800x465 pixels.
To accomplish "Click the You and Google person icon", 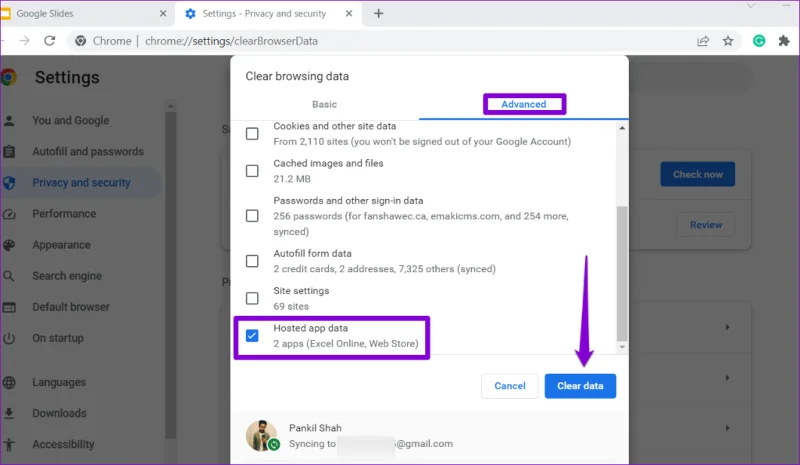I will [9, 120].
